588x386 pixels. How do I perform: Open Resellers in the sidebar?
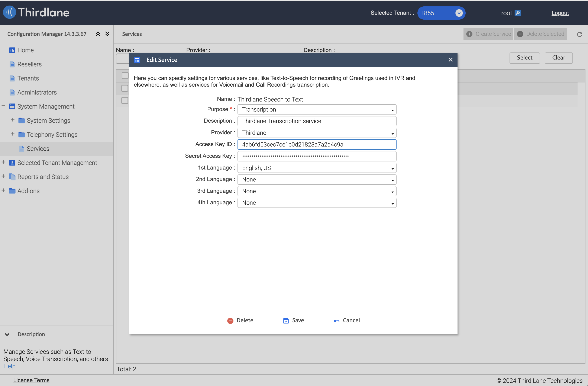point(29,64)
